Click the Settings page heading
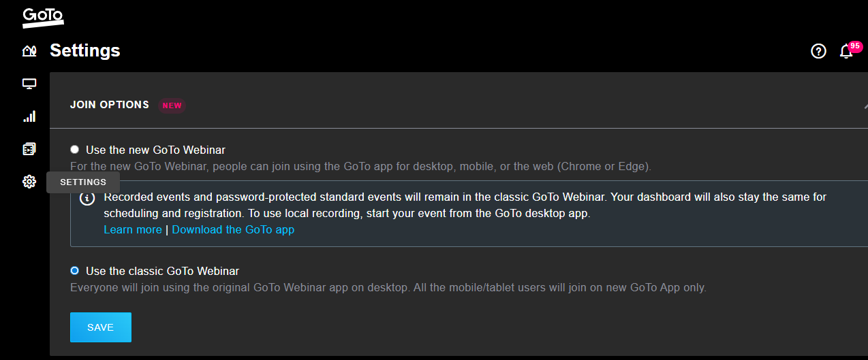The width and height of the screenshot is (868, 360). click(x=85, y=50)
